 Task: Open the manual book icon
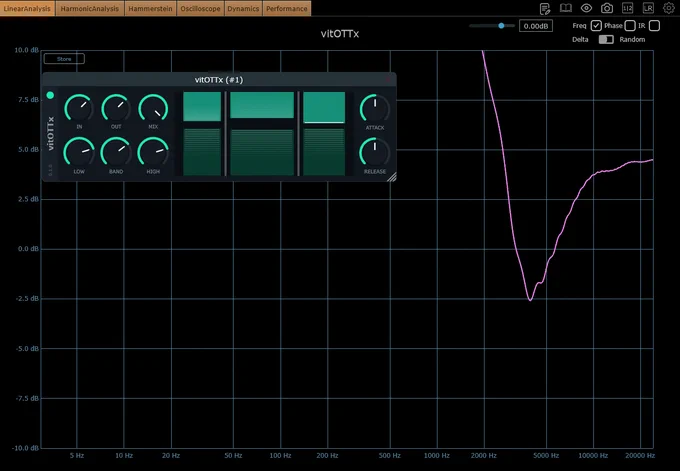(x=566, y=8)
